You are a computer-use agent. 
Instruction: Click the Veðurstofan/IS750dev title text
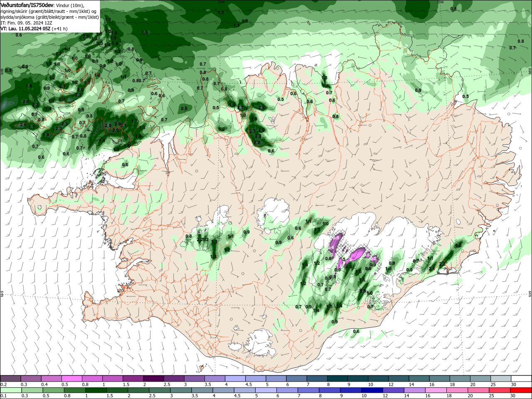coord(27,5)
